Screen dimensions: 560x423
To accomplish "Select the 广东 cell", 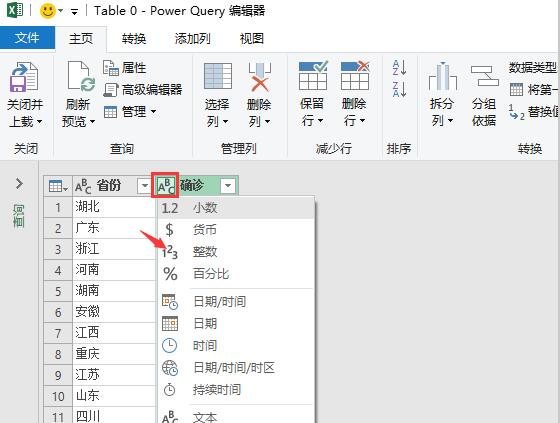I will [114, 228].
